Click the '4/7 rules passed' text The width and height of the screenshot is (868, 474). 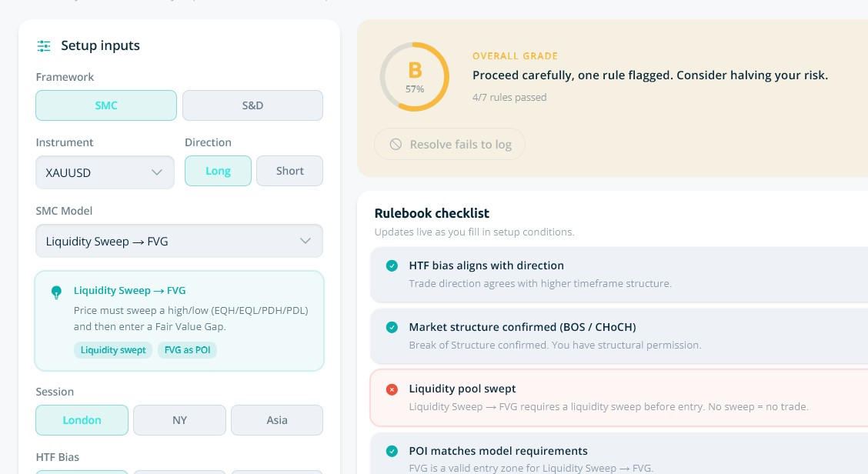509,98
